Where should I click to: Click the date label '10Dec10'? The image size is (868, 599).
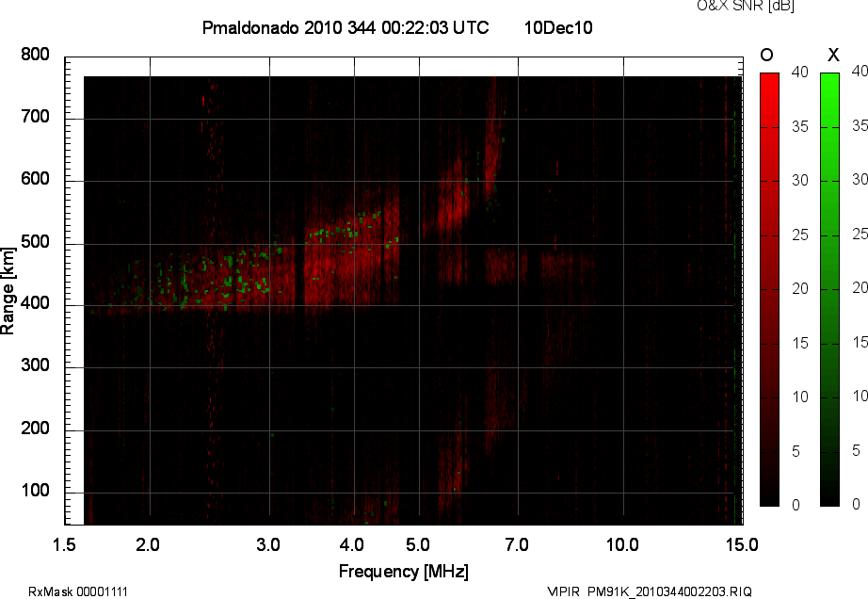point(558,27)
